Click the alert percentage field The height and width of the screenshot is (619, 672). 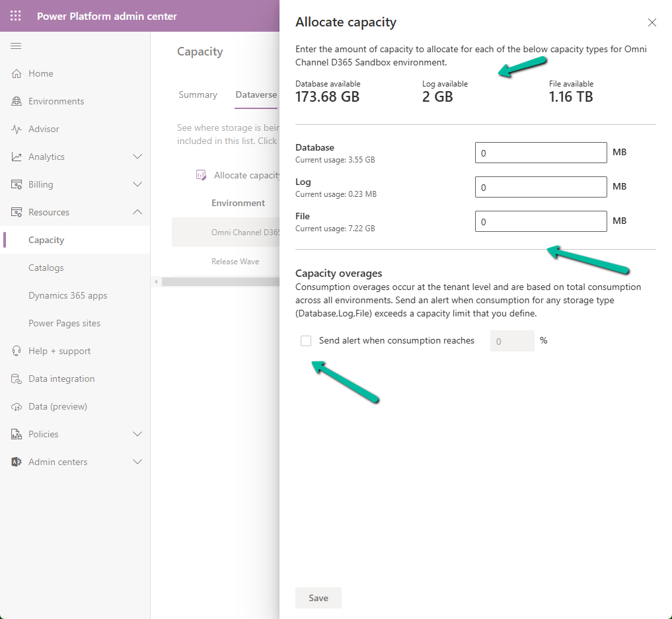[512, 340]
